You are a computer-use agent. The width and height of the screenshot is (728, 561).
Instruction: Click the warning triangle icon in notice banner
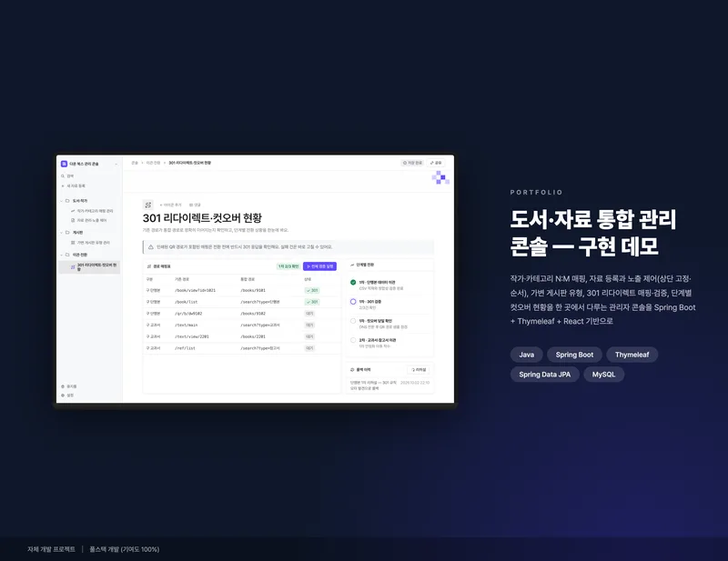click(151, 247)
